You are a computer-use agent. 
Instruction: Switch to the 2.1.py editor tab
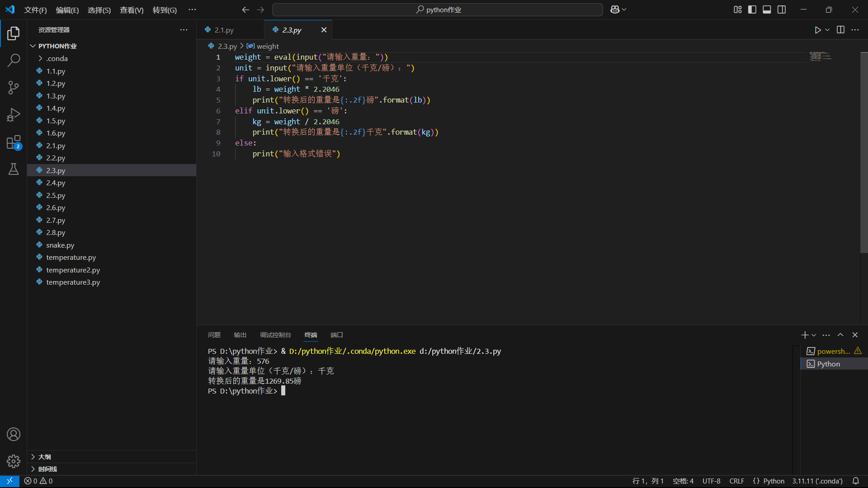[x=224, y=30]
